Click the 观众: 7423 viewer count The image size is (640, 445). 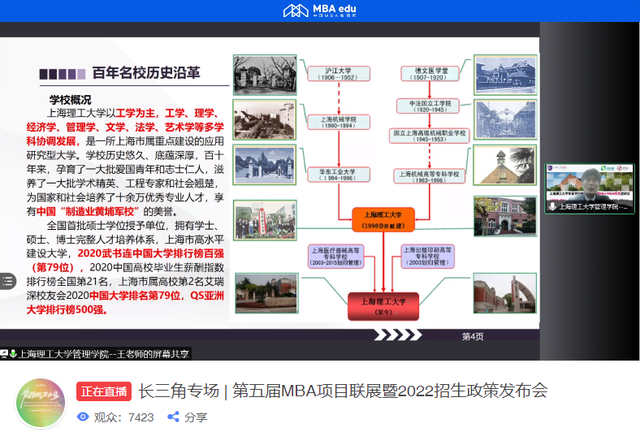pyautogui.click(x=124, y=417)
